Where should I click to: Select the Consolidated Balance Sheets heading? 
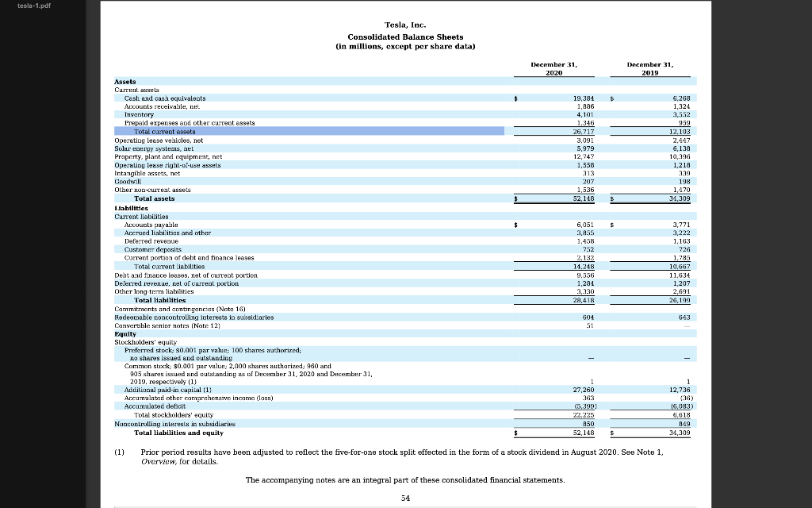tap(405, 35)
